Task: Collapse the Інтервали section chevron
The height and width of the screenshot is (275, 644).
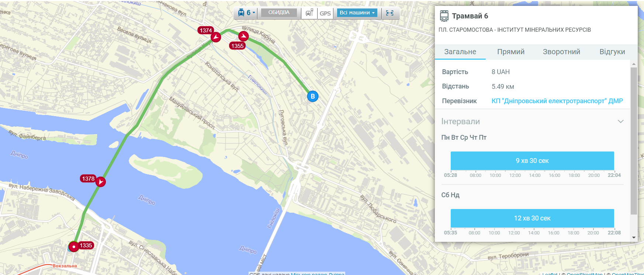Action: [621, 121]
